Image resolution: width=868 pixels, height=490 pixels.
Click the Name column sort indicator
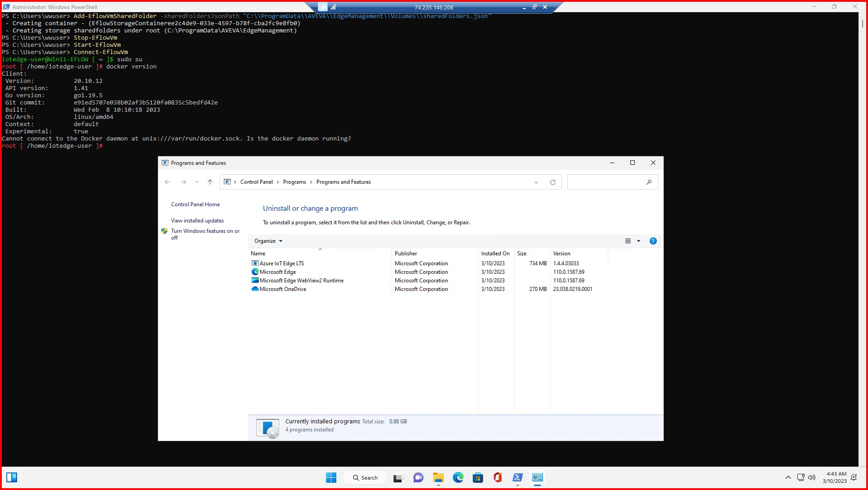pyautogui.click(x=320, y=250)
